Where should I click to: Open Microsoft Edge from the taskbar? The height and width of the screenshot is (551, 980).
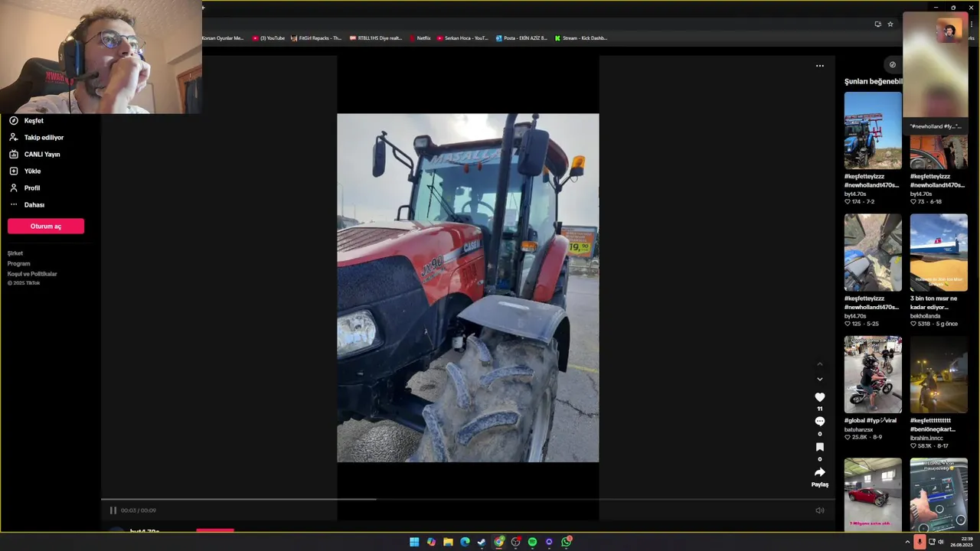(465, 542)
